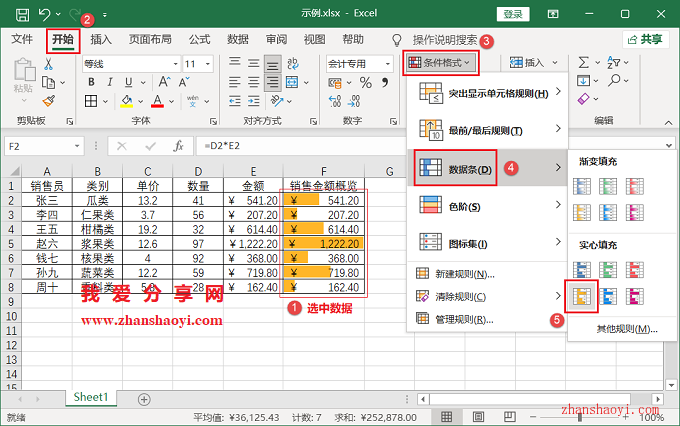
Task: Click Increase Indent icon
Action: click(253, 101)
